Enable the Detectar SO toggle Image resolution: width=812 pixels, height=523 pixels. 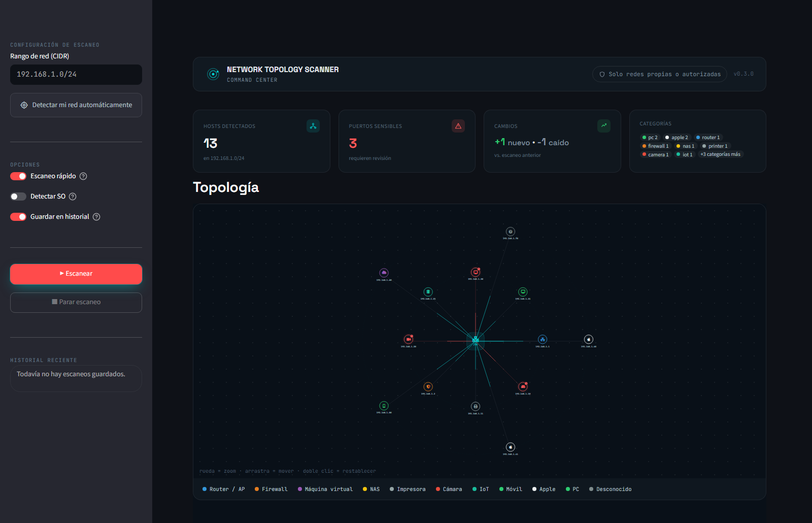[18, 197]
